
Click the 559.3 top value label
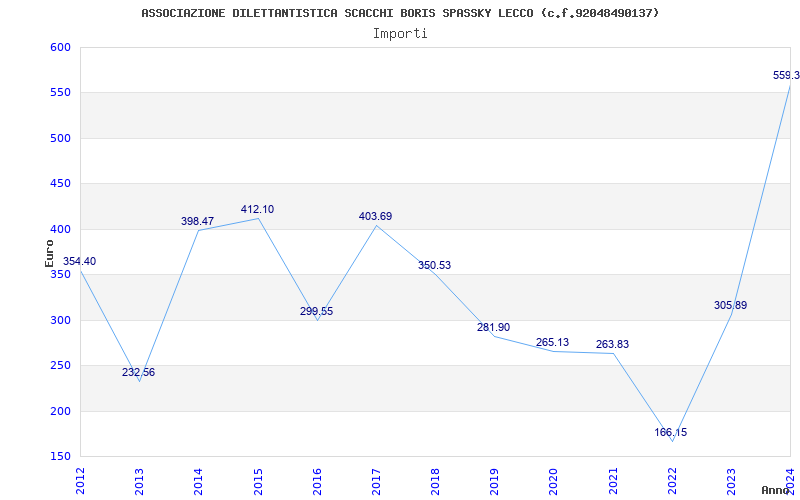pos(786,76)
